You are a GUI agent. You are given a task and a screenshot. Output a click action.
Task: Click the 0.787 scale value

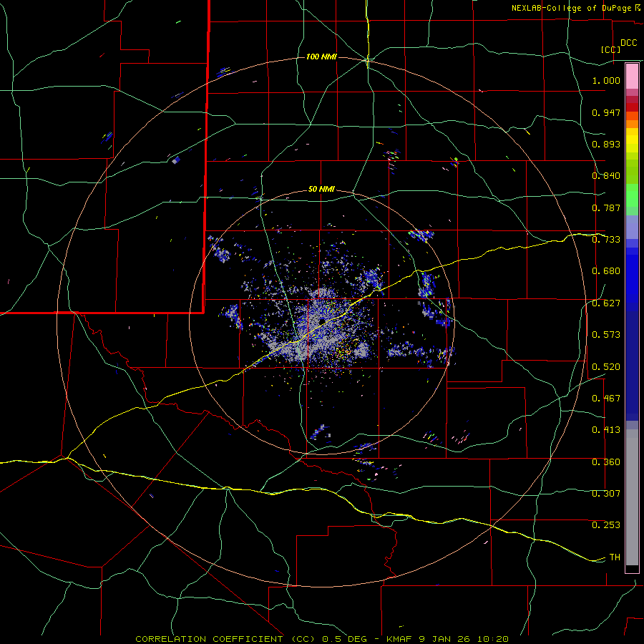[606, 208]
